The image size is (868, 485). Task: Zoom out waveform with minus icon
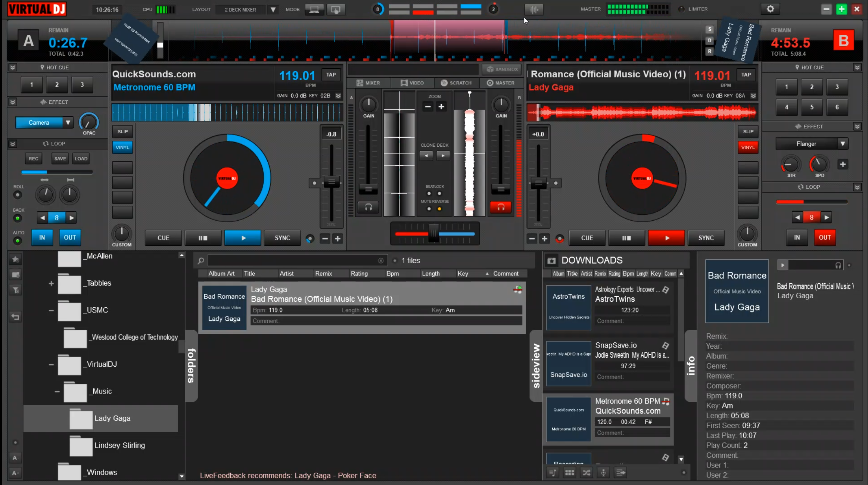(428, 107)
